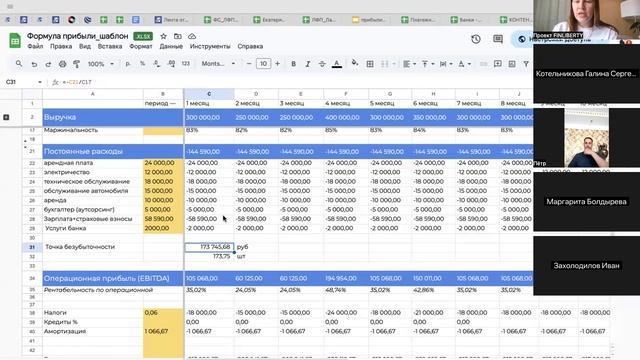The height and width of the screenshot is (360, 640).
Task: Undo the last action
Action: (34, 64)
